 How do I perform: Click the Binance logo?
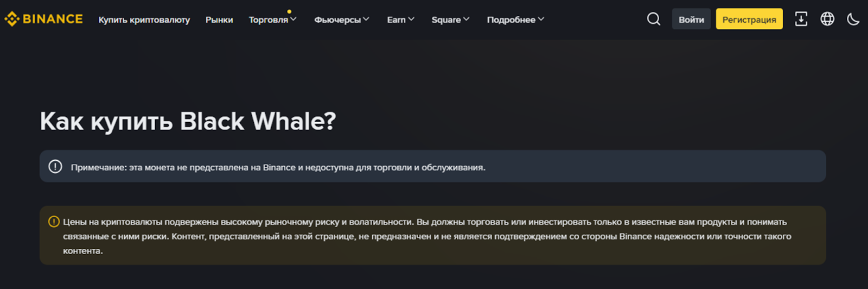pos(43,19)
